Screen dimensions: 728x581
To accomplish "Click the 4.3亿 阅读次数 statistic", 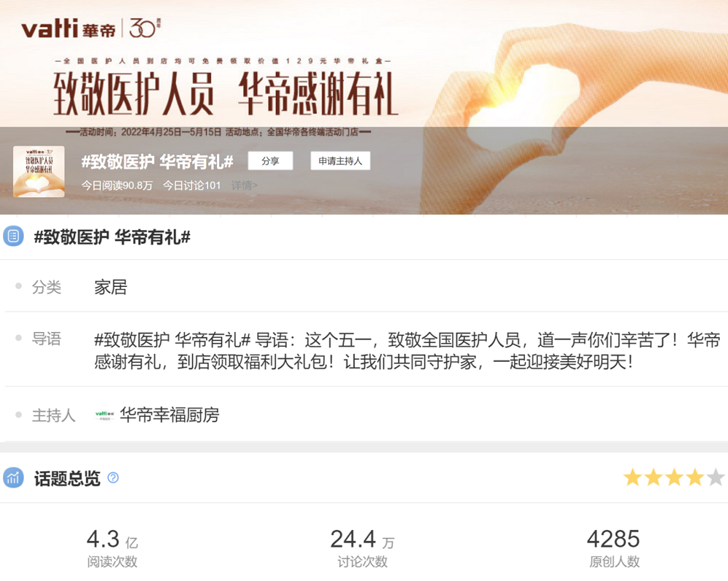I will click(112, 548).
